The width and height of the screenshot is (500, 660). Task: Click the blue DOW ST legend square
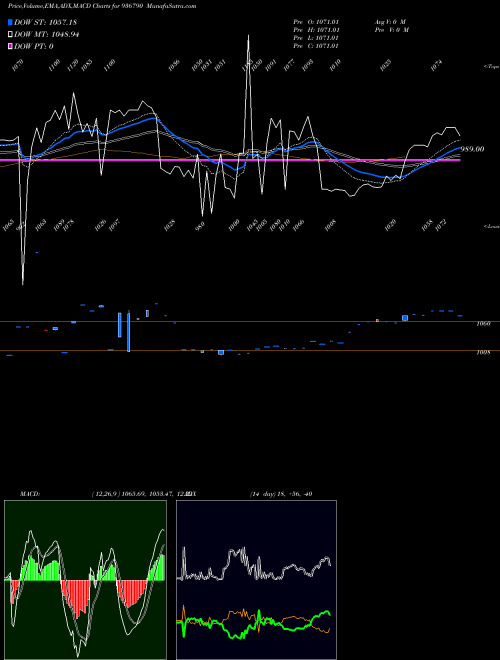click(11, 22)
